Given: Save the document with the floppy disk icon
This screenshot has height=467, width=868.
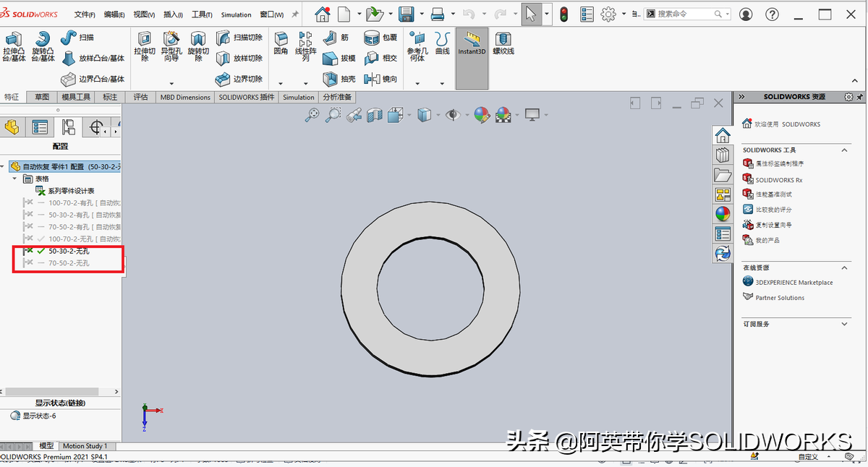Looking at the screenshot, I should tap(407, 14).
